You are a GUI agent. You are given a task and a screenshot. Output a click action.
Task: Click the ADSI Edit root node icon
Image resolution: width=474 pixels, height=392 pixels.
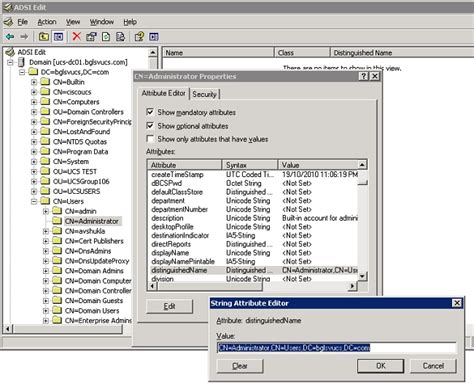tap(10, 52)
